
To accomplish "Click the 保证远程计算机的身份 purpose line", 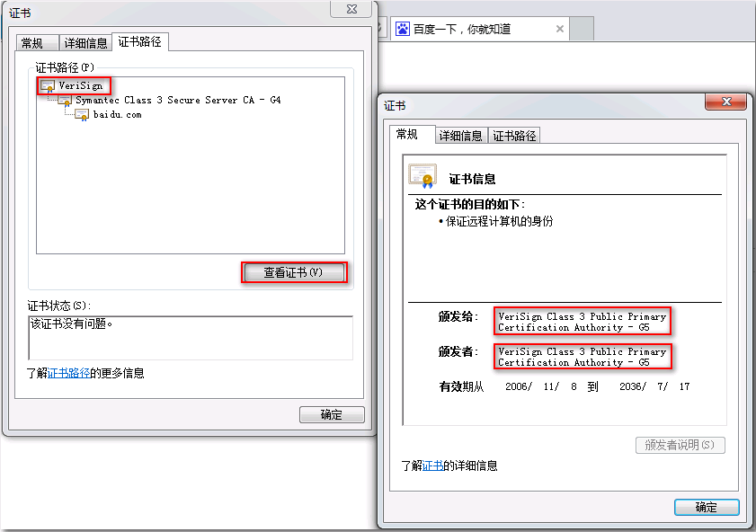I will (x=499, y=221).
